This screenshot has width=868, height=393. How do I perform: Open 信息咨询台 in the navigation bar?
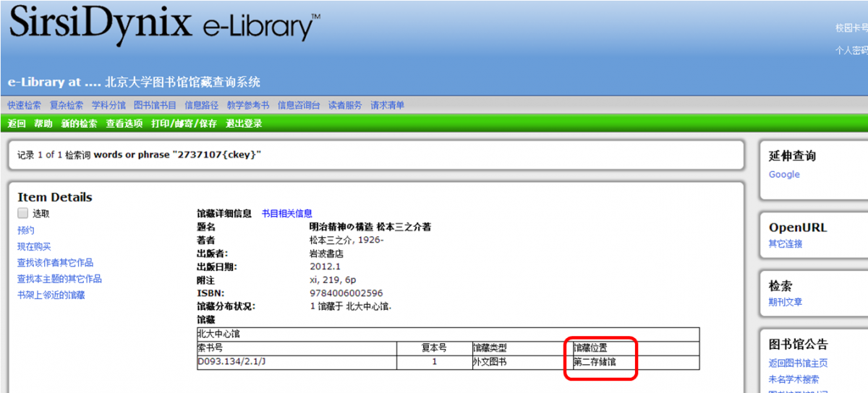[299, 105]
